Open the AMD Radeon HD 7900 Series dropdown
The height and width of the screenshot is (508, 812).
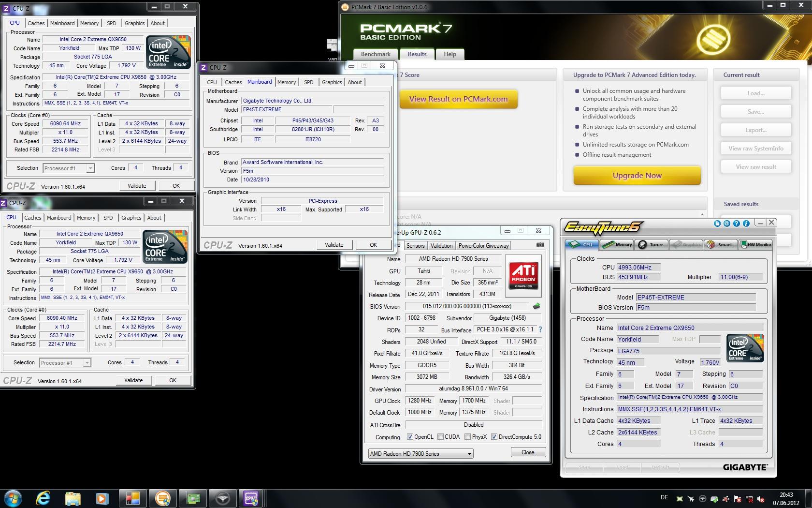tap(420, 454)
